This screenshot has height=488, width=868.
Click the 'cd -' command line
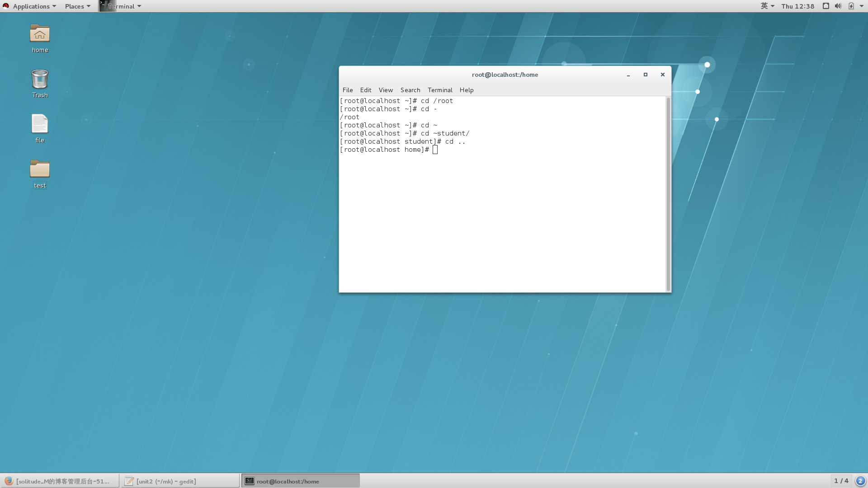(x=388, y=109)
